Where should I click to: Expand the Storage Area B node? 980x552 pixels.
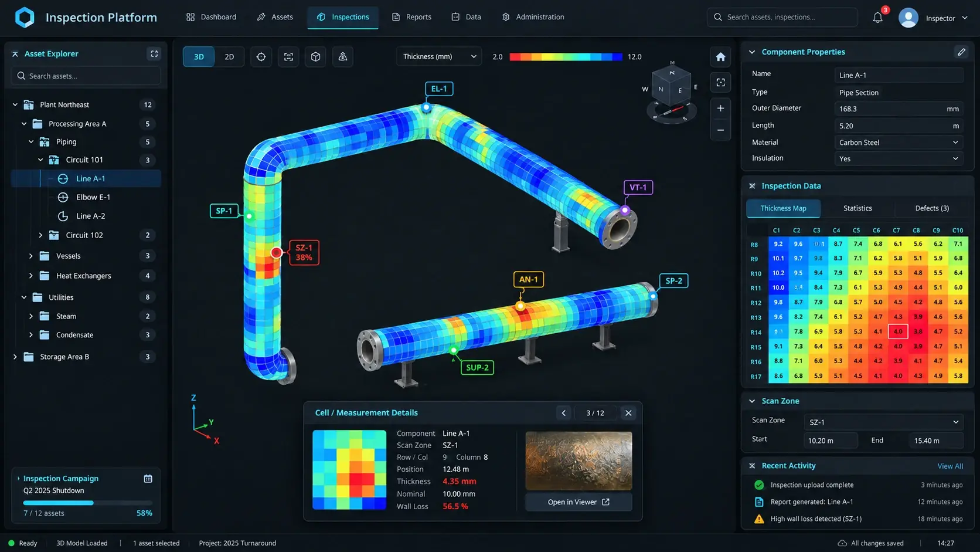coord(15,357)
